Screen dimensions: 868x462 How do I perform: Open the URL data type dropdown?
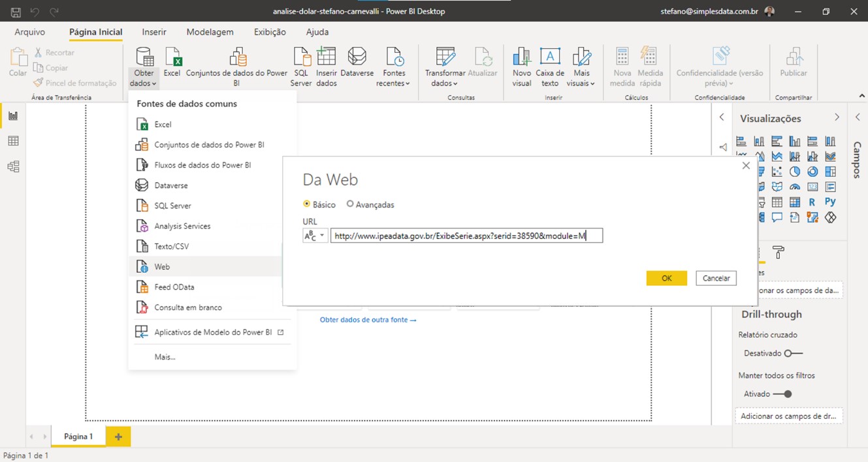315,236
